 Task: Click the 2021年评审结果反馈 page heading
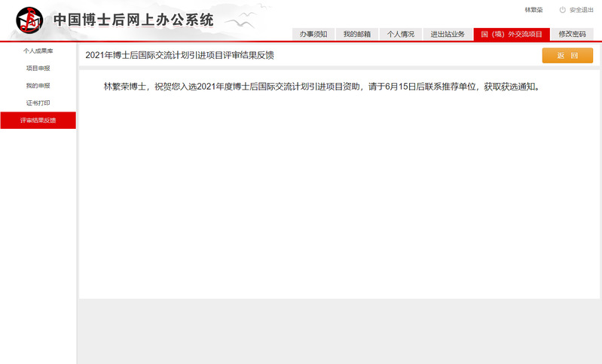point(179,56)
